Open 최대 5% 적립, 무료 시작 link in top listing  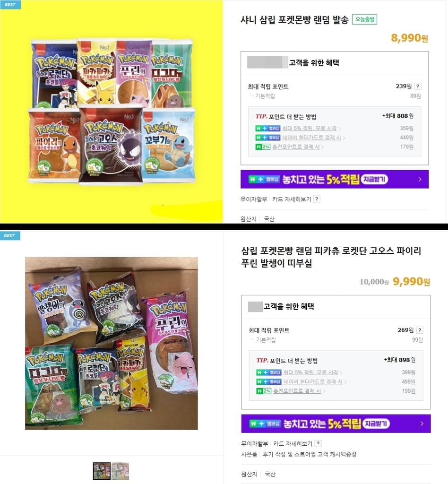point(310,129)
